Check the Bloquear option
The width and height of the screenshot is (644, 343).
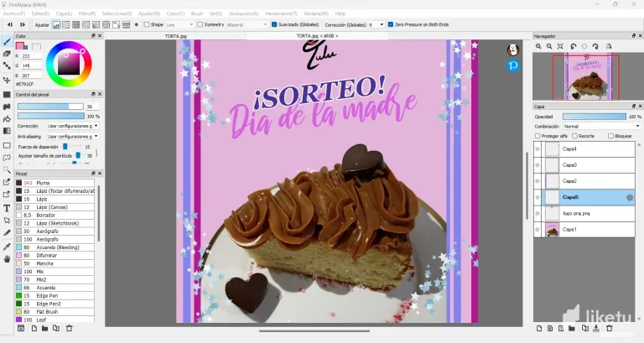tap(610, 136)
